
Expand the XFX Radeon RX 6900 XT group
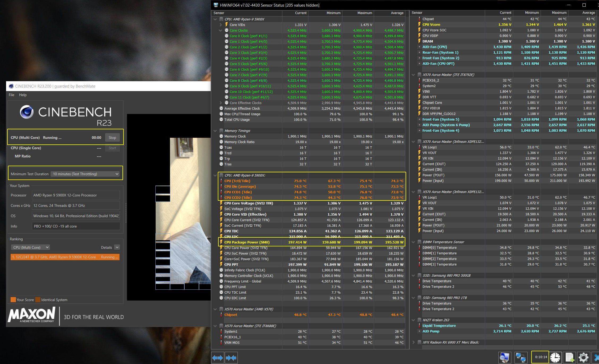pyautogui.click(x=413, y=342)
